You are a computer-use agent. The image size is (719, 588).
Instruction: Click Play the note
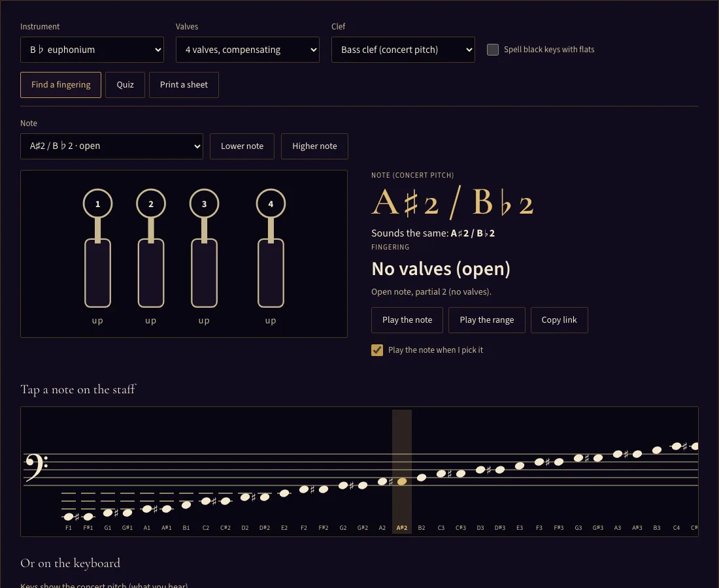click(x=407, y=320)
